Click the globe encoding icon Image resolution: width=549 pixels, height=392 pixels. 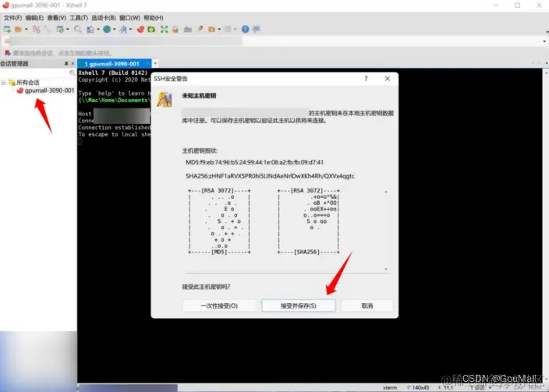[107, 30]
